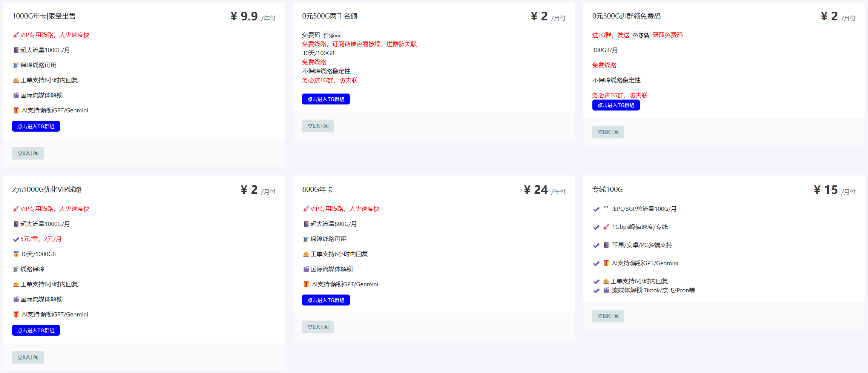Open 点击进入TG群组 in 2元1000G优化VIP线路 card

[x=36, y=330]
